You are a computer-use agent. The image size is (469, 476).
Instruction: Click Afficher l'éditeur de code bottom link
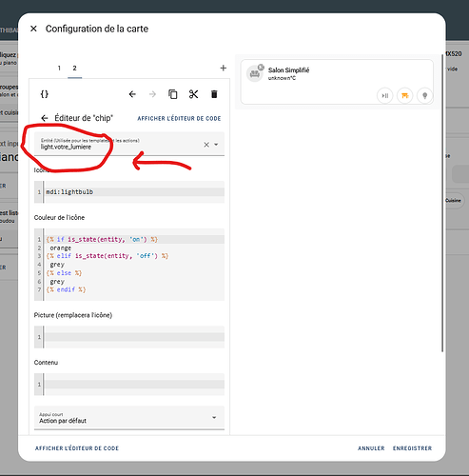[77, 448]
